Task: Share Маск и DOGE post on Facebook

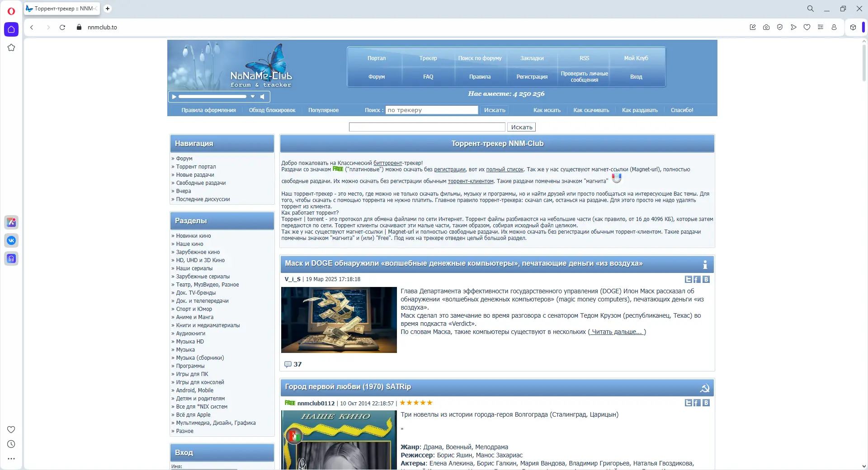Action: coord(697,279)
